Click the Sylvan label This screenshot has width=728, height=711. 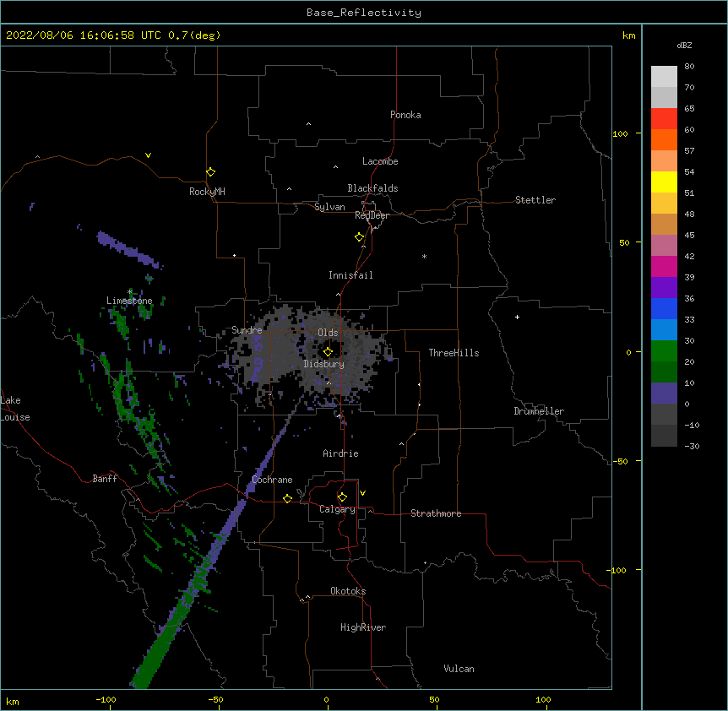click(x=329, y=207)
